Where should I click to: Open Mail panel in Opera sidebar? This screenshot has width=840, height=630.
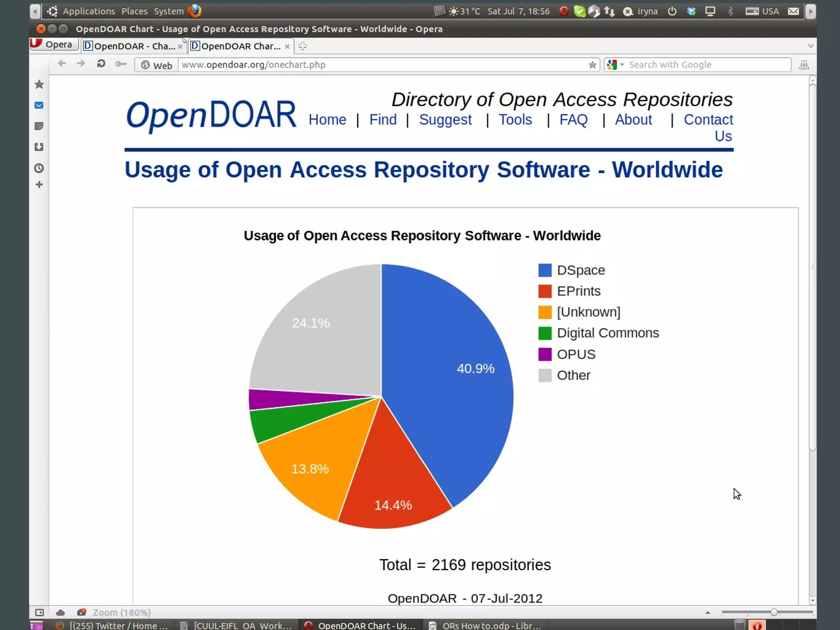(39, 105)
